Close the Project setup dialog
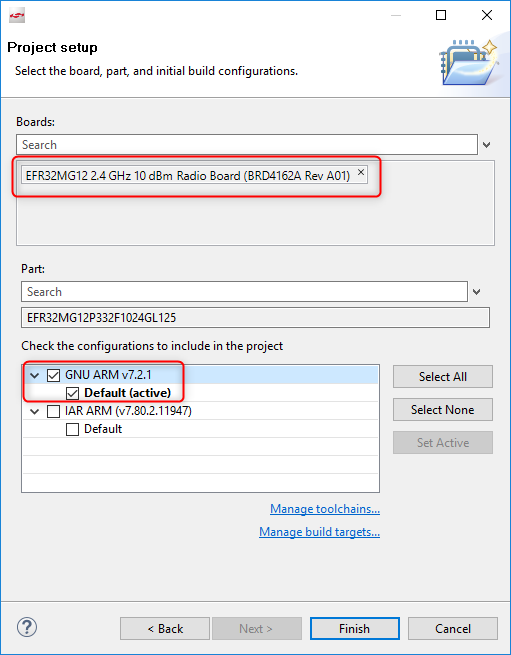The width and height of the screenshot is (511, 655). coord(487,15)
